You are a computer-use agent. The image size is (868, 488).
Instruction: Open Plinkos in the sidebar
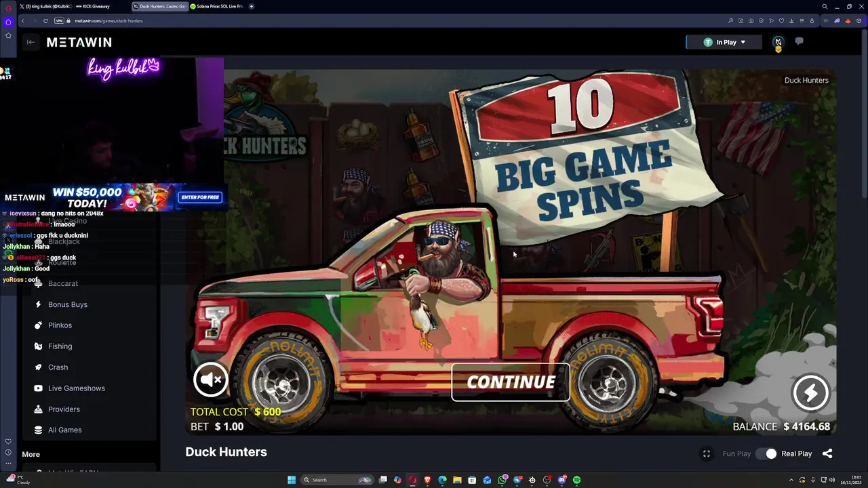[60, 325]
